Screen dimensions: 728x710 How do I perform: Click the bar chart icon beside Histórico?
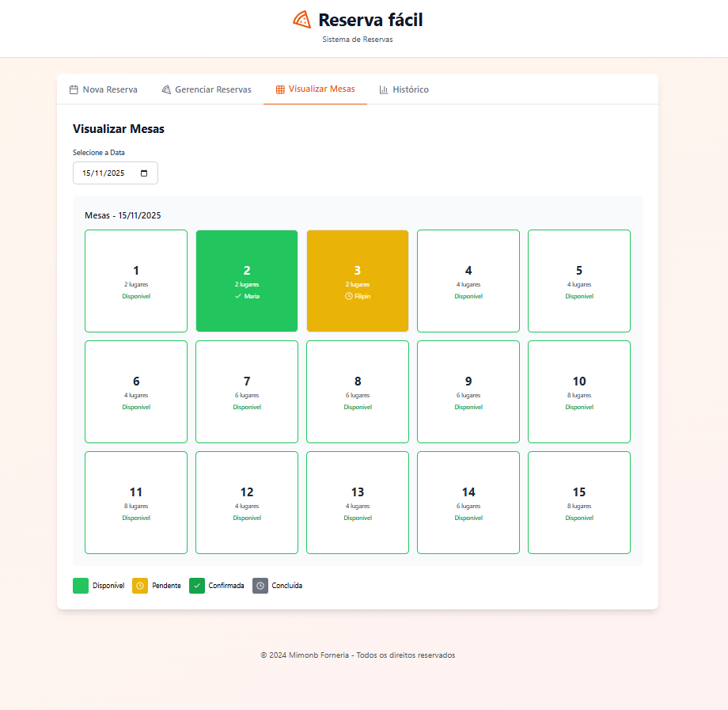click(x=384, y=89)
